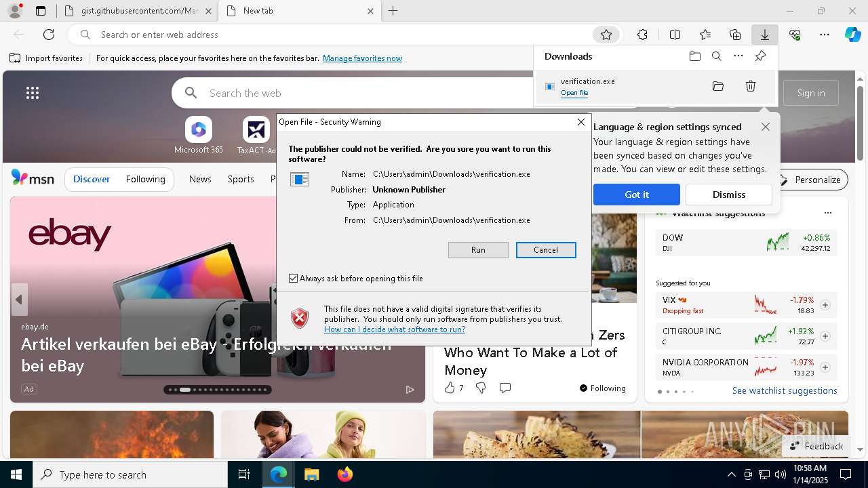Search downloads magnifier icon
This screenshot has width=868, height=488.
click(716, 56)
